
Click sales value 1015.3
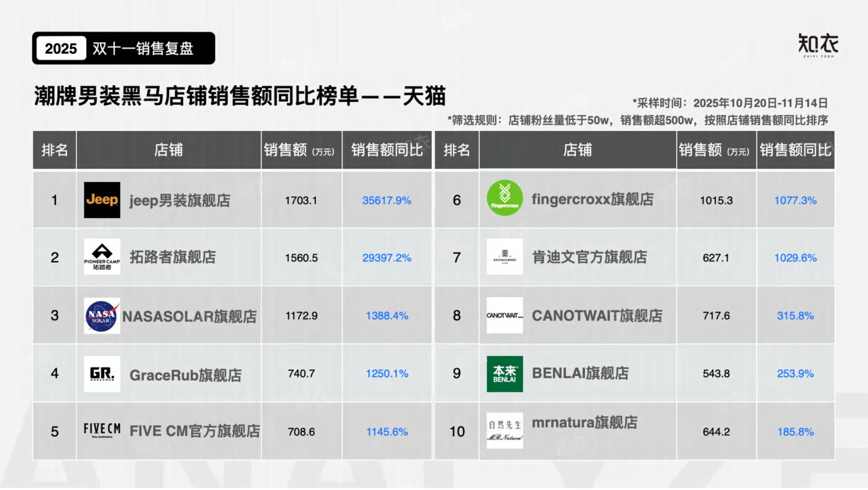click(716, 201)
